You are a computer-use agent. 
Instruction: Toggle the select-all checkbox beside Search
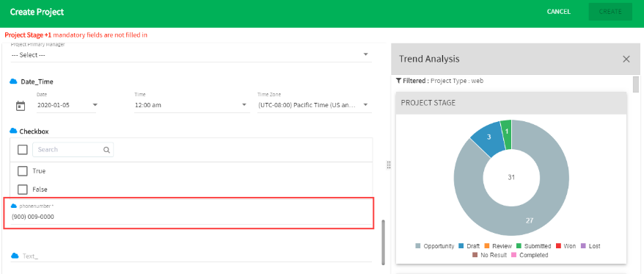click(22, 150)
